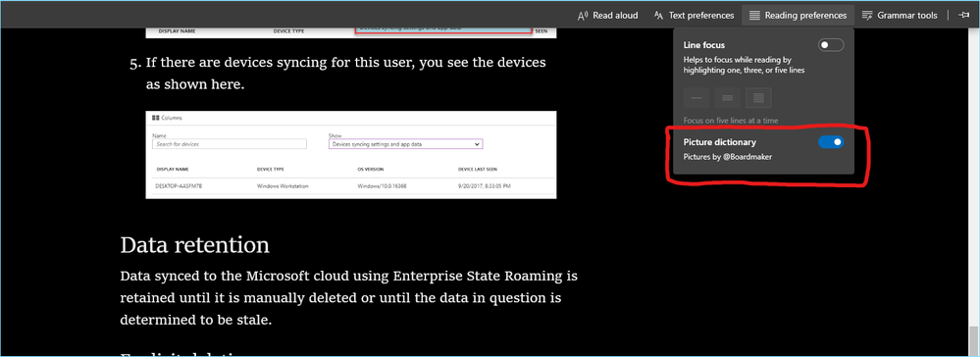Click the Pictures by @Boardmaker text
The width and height of the screenshot is (980, 357).
[x=728, y=157]
